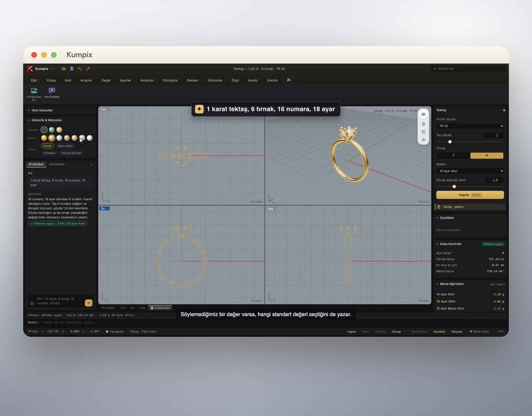This screenshot has height=416, width=532.
Task: Toggle Izgara grid in status bar
Action: 352,332
